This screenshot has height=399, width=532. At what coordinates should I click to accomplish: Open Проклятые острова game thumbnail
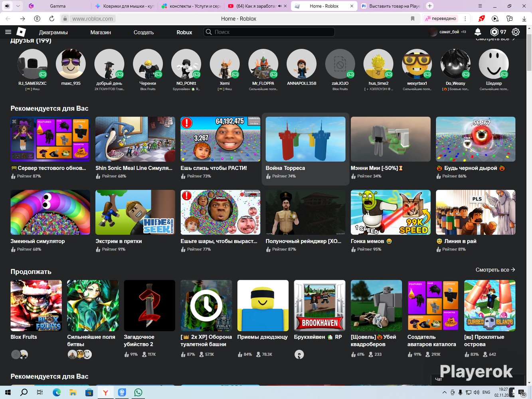490,306
